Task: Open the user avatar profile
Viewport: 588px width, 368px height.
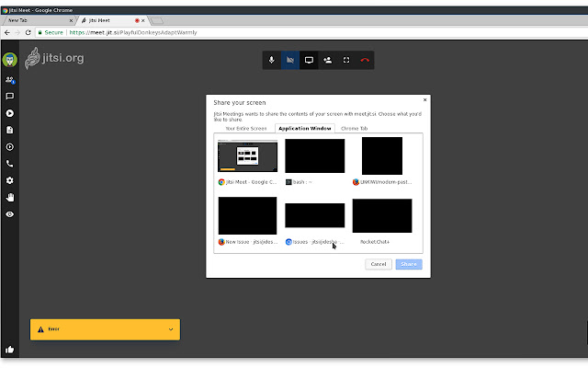Action: [10, 60]
